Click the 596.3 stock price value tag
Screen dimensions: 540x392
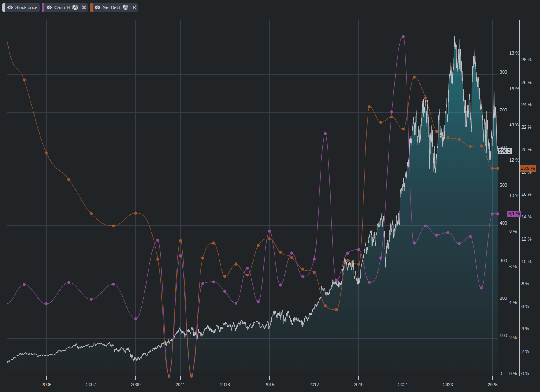pyautogui.click(x=505, y=151)
